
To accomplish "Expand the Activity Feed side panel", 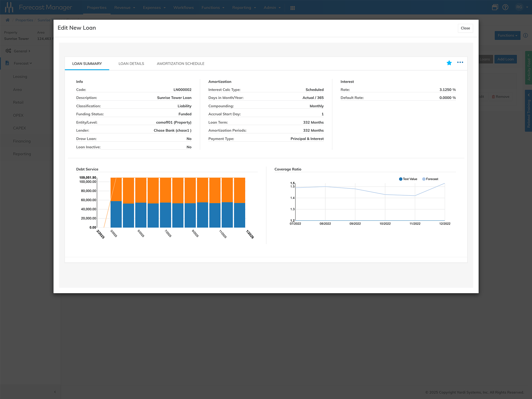I will [x=528, y=68].
